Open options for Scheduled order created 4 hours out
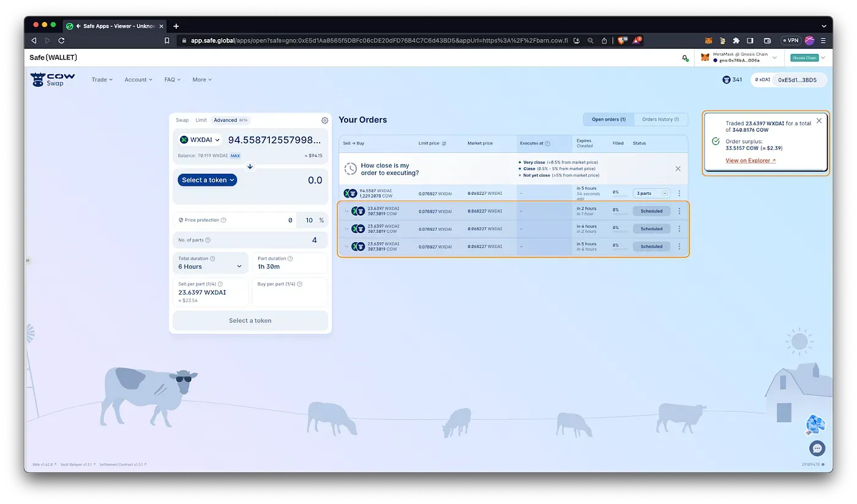This screenshot has height=504, width=857. tap(679, 246)
